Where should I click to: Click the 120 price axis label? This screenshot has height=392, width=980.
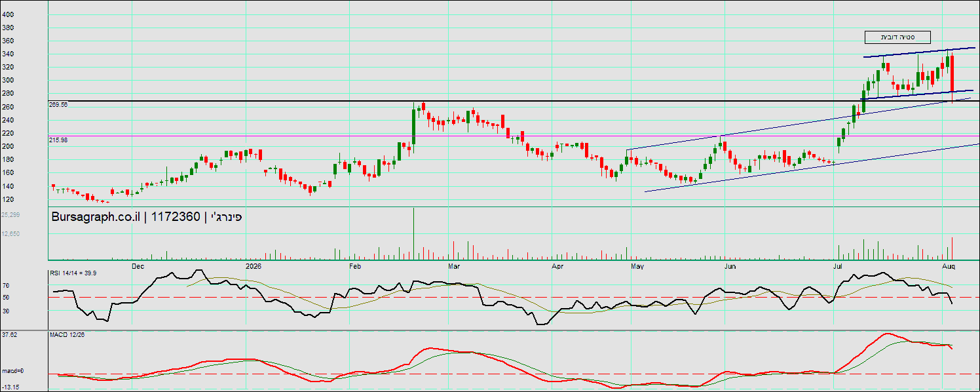(9, 199)
